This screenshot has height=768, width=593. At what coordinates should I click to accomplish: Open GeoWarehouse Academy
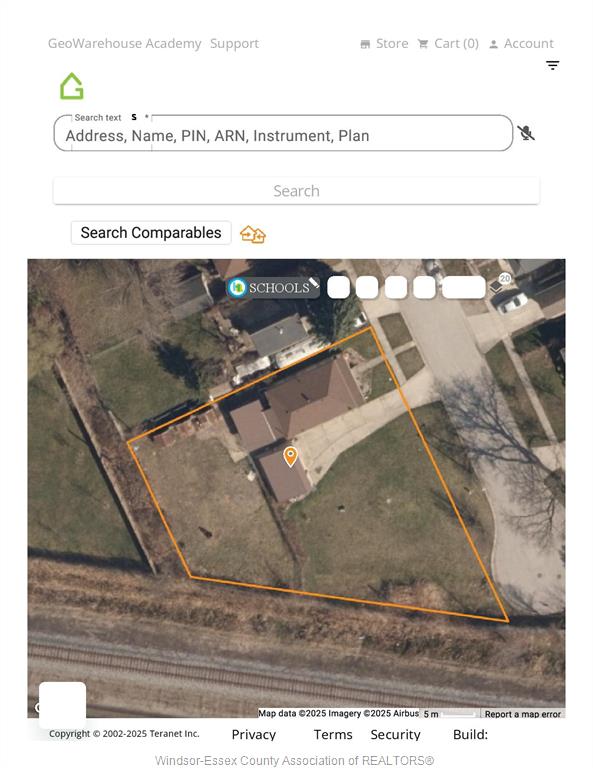[x=124, y=44]
